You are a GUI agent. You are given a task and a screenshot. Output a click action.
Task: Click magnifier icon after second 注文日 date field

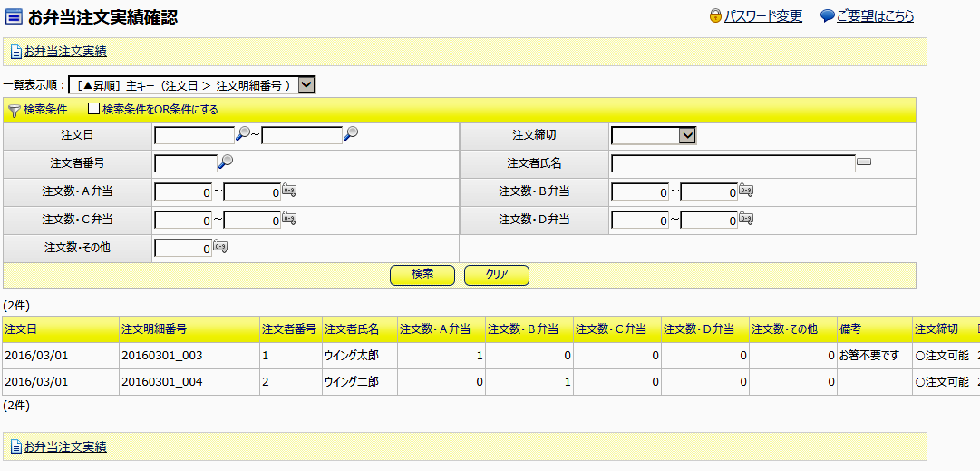[x=351, y=134]
